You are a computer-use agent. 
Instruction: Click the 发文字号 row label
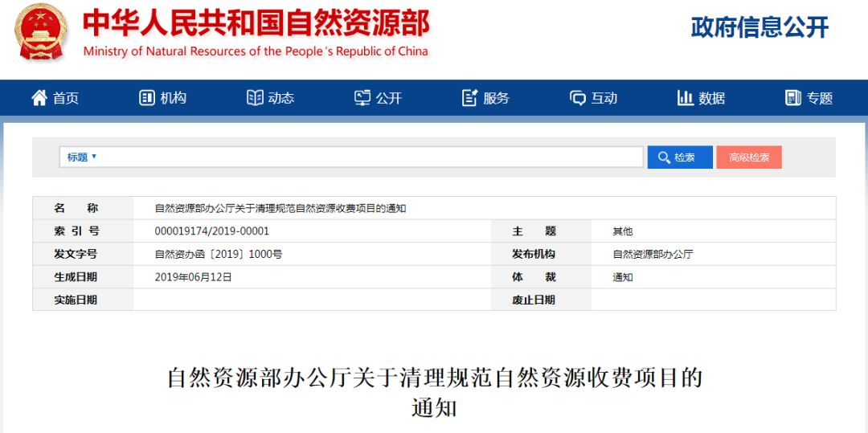(76, 255)
